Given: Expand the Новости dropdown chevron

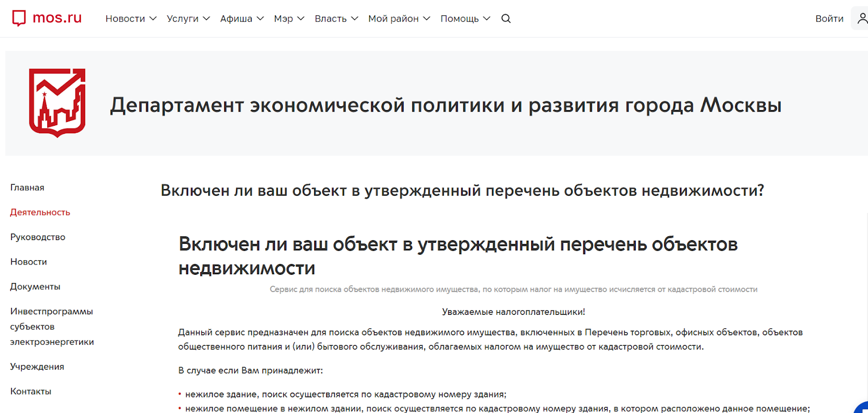Looking at the screenshot, I should click(x=153, y=18).
